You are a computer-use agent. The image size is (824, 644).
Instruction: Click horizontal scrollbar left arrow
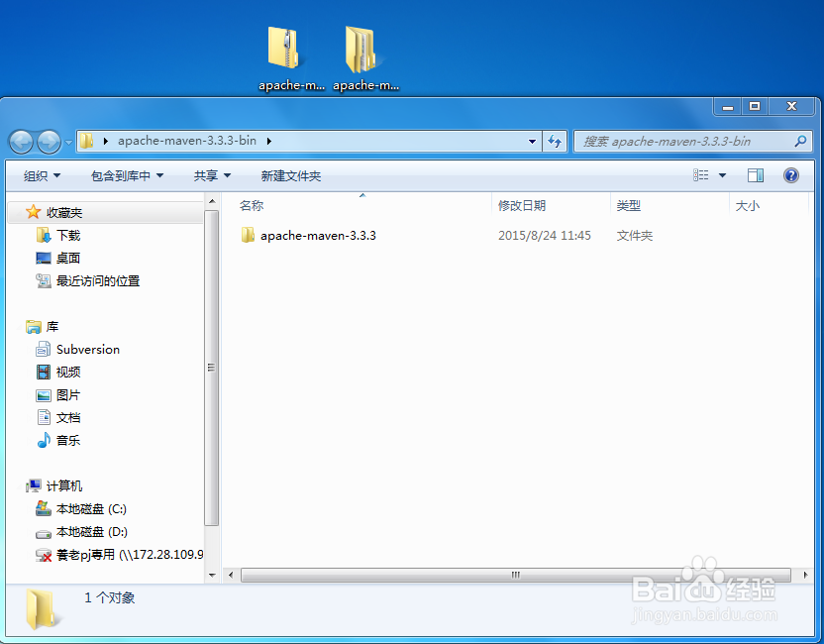click(231, 575)
